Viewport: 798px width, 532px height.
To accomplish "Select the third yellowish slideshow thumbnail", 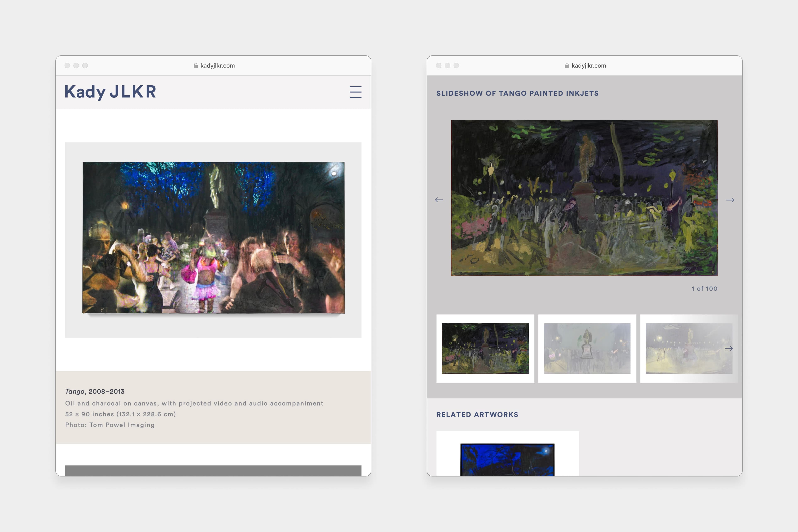I will pos(685,349).
